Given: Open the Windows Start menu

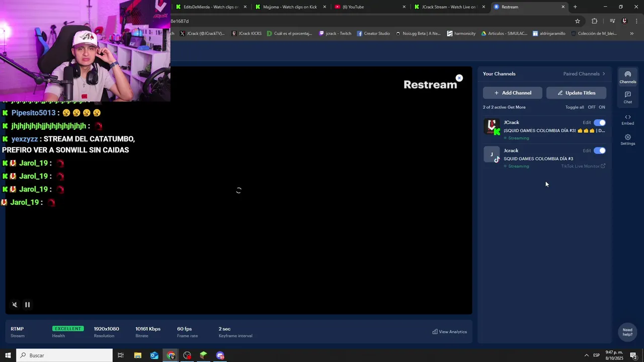Looking at the screenshot, I should 8,355.
